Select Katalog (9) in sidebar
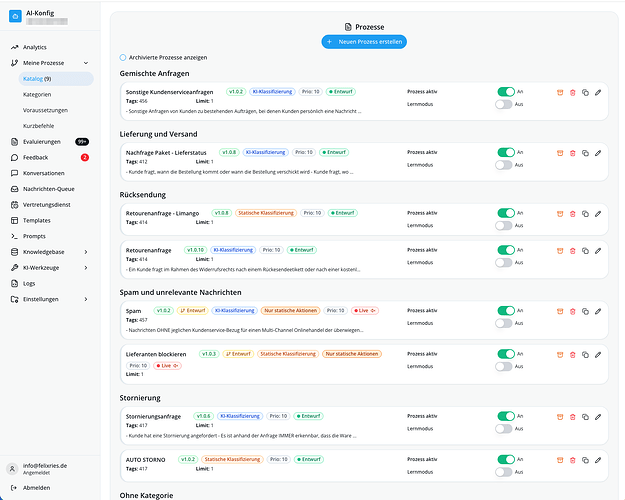The image size is (625, 500). pos(56,79)
